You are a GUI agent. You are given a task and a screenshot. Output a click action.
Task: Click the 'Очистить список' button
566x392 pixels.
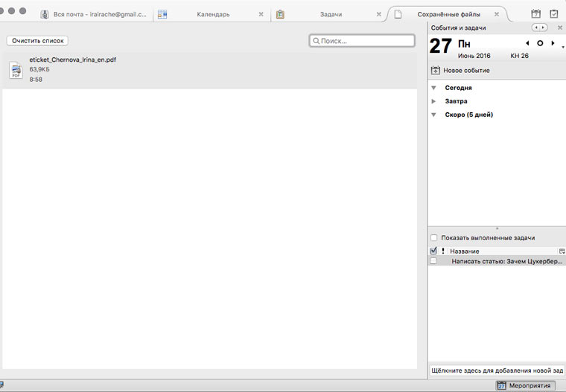(x=37, y=40)
